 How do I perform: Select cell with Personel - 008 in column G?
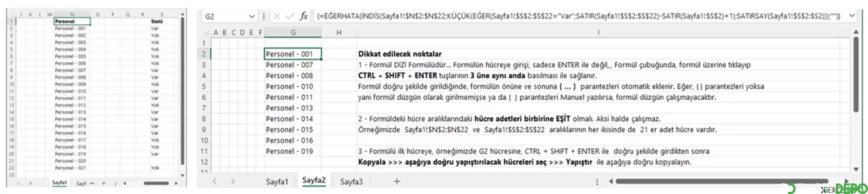(293, 76)
